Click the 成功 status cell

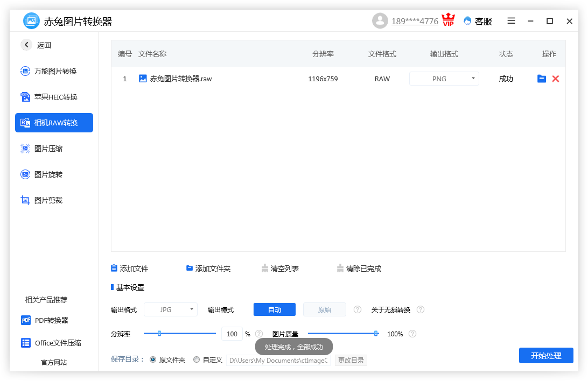(x=506, y=79)
